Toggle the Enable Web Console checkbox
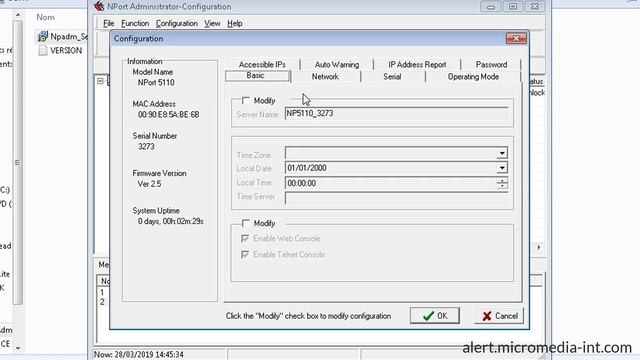The width and height of the screenshot is (640, 360). click(245, 238)
